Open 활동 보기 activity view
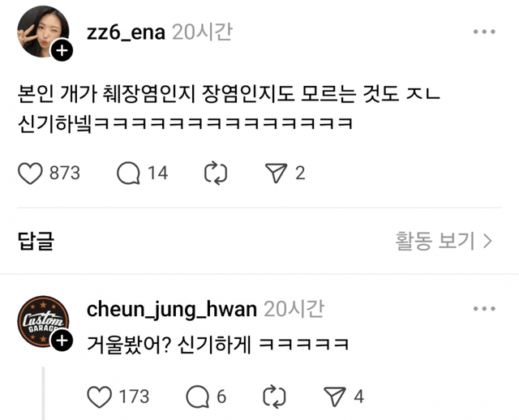The width and height of the screenshot is (519, 420). tap(444, 241)
